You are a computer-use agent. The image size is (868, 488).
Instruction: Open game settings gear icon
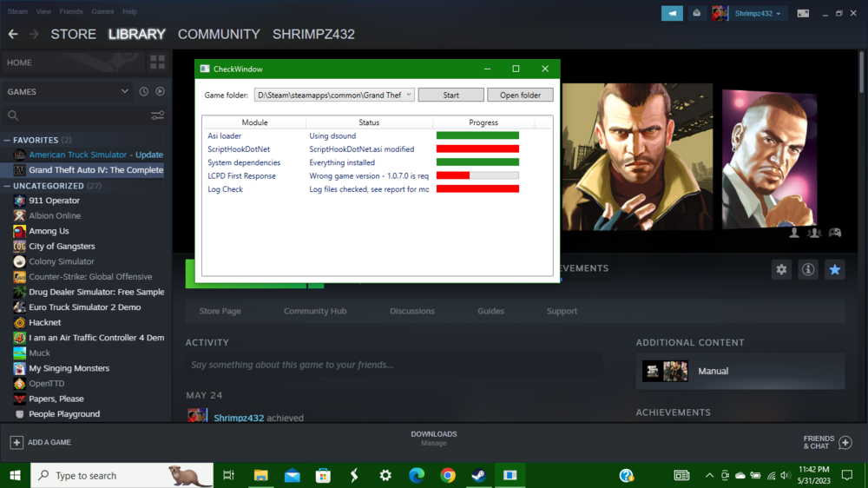point(781,269)
